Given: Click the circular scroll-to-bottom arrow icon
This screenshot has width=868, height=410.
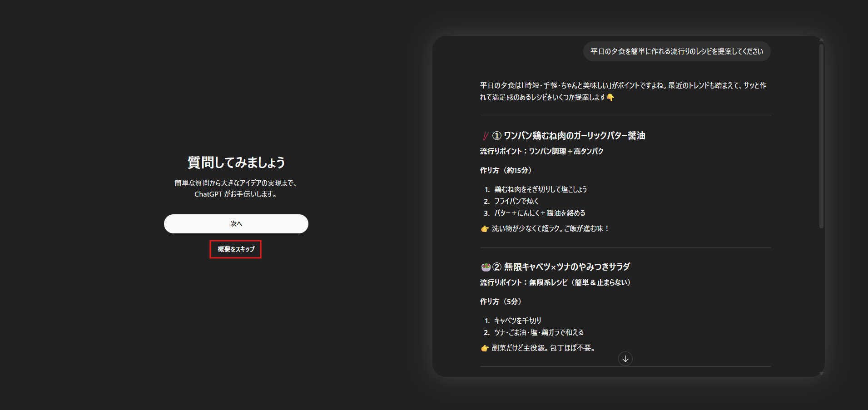Looking at the screenshot, I should click(x=625, y=359).
